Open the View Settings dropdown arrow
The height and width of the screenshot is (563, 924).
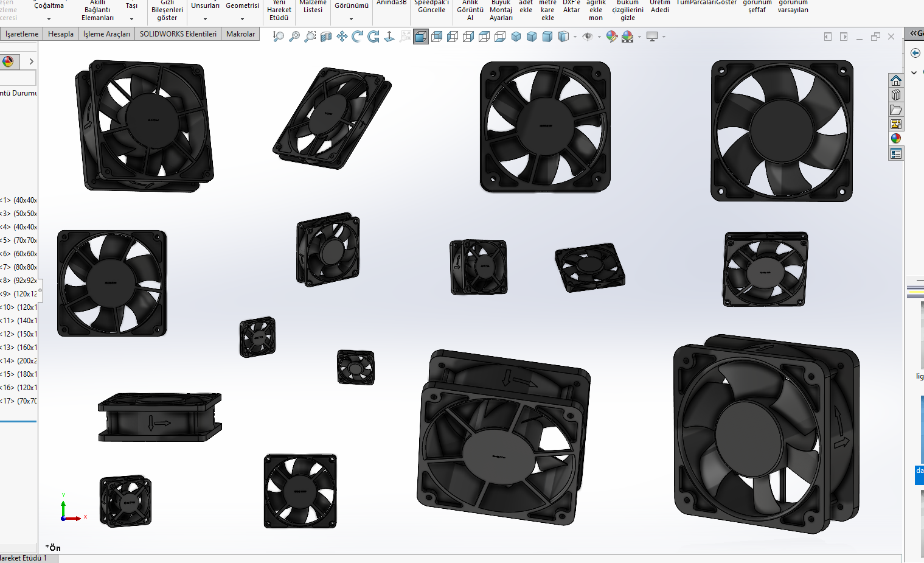pyautogui.click(x=664, y=37)
